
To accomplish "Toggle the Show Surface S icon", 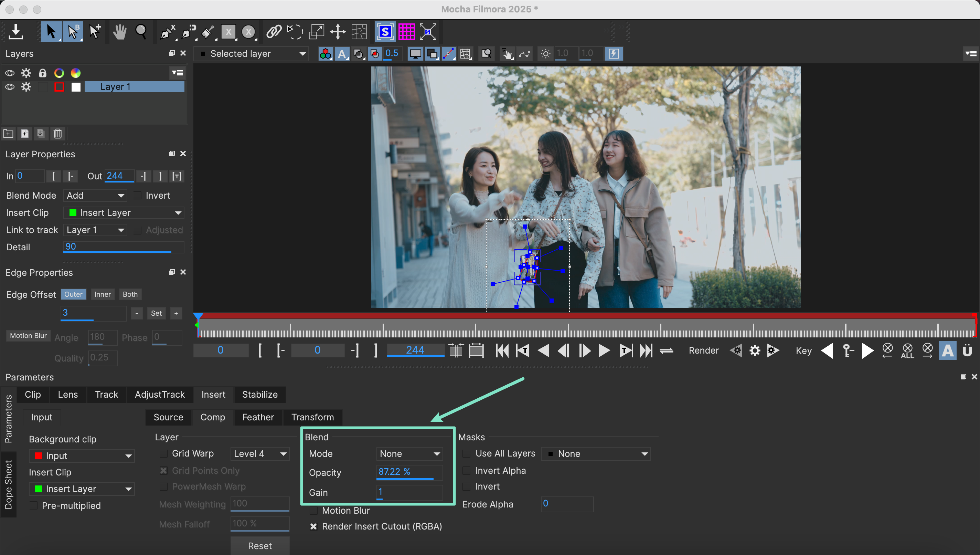I will pos(385,32).
